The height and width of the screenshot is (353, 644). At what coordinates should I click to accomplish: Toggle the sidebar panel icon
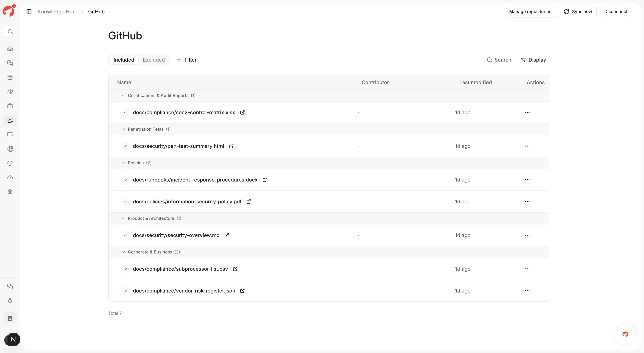coord(29,11)
